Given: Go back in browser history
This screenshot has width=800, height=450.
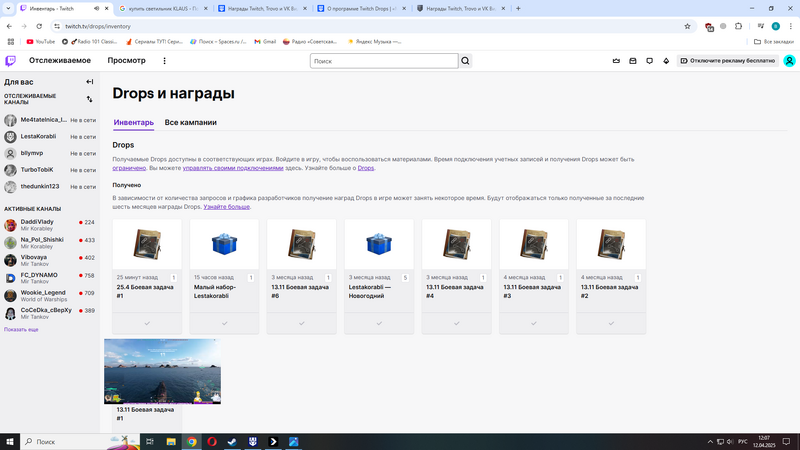Looking at the screenshot, I should point(9,26).
